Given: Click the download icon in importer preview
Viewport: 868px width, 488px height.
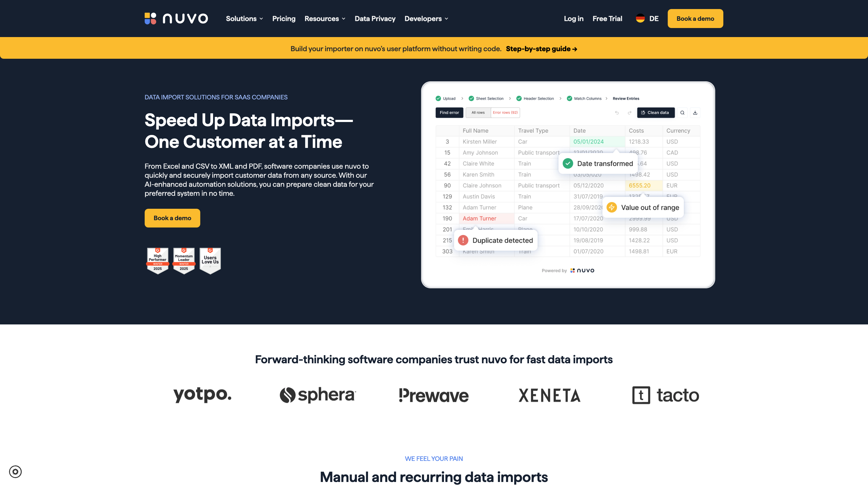Looking at the screenshot, I should point(695,112).
